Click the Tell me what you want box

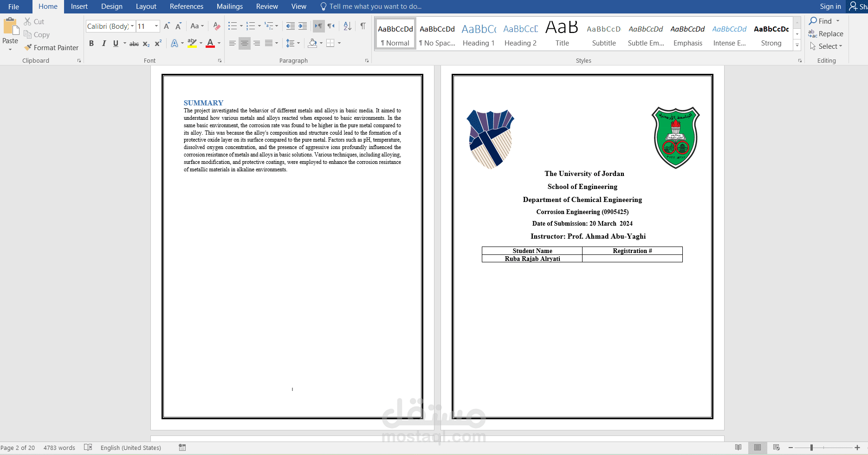[371, 6]
